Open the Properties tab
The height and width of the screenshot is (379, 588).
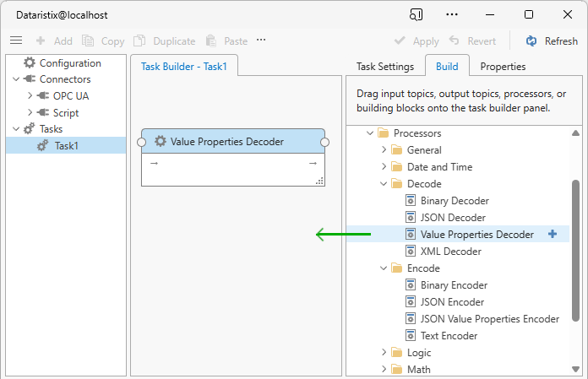503,66
